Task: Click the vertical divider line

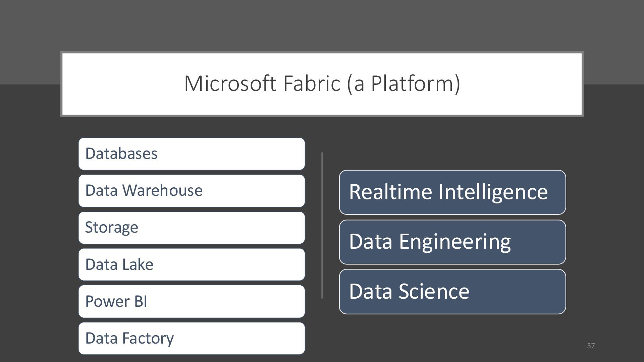Action: (322, 225)
